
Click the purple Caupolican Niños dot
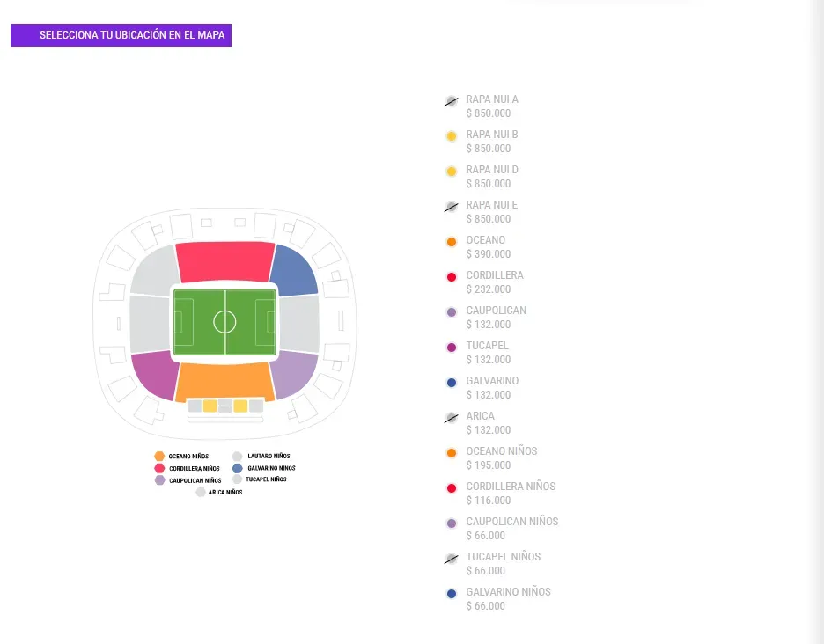[x=452, y=523]
